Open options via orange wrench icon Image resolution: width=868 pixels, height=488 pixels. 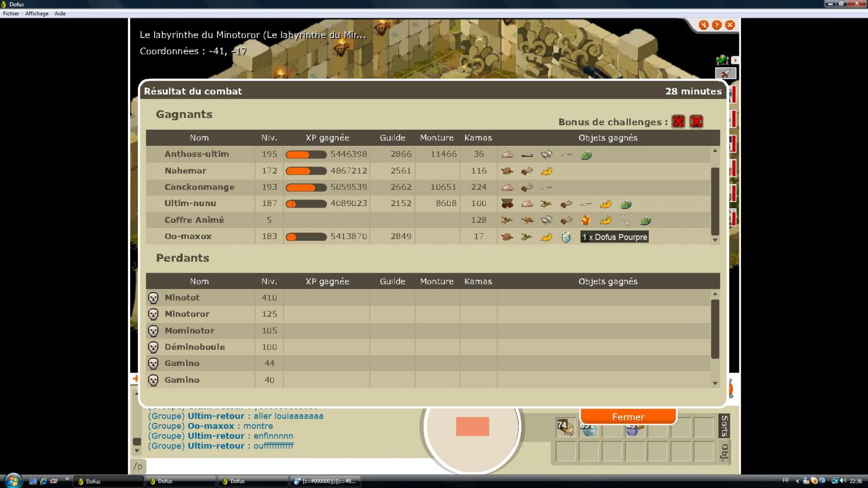point(704,25)
